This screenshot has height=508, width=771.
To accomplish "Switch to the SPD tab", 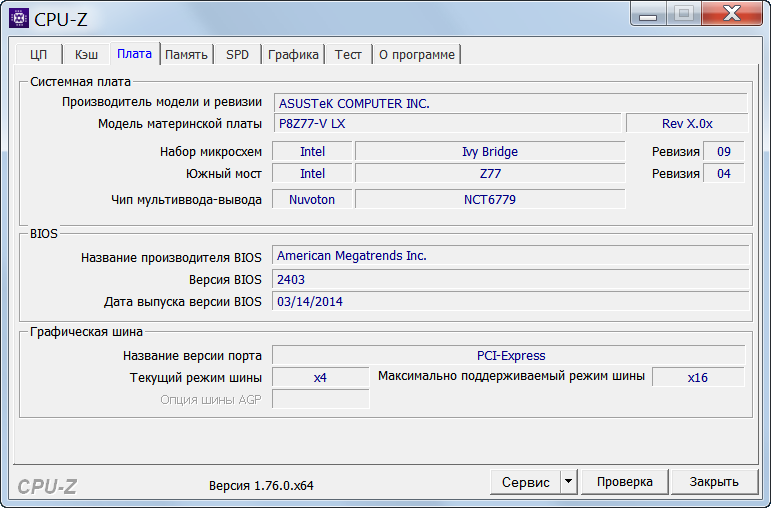I will (x=238, y=55).
